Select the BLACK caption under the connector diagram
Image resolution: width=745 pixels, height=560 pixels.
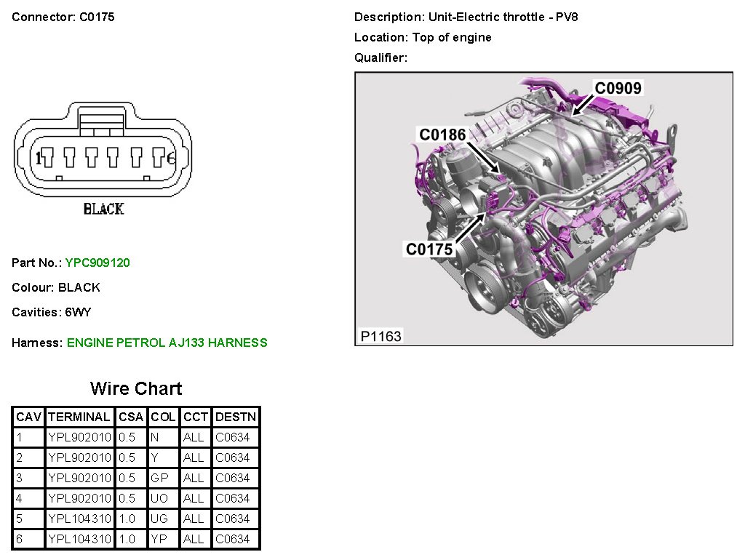click(103, 209)
